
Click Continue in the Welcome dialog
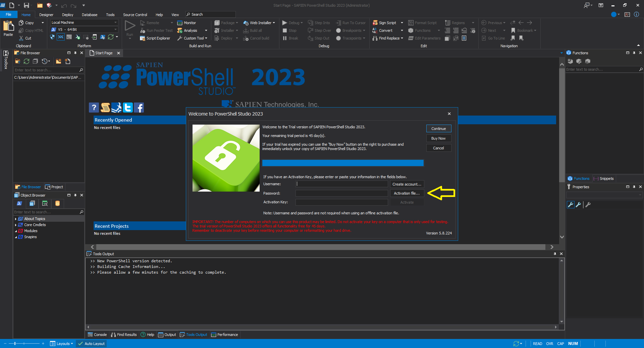click(x=439, y=129)
